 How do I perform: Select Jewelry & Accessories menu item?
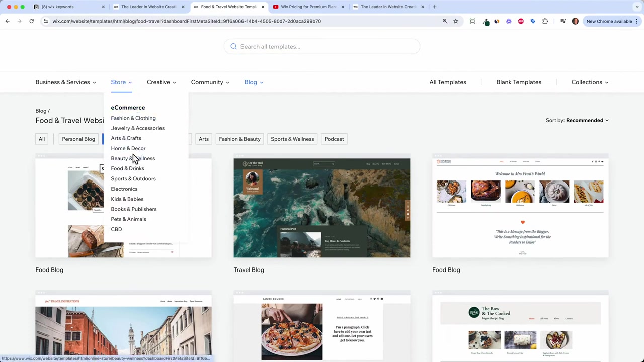coord(137,128)
